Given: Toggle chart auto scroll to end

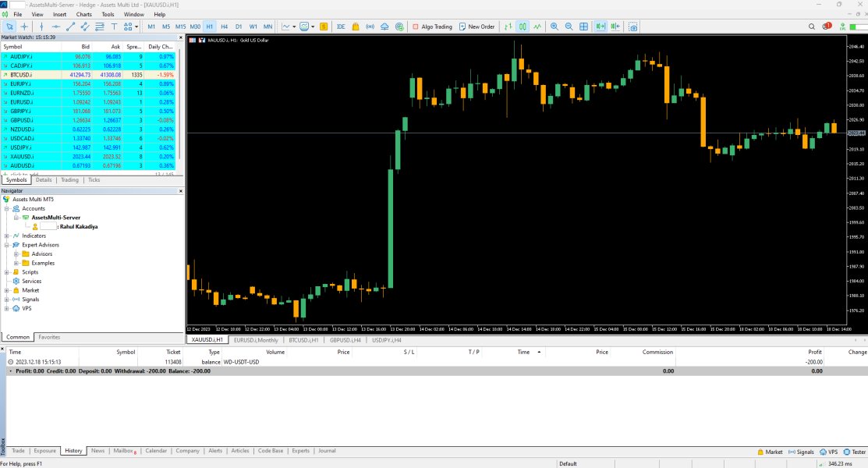Looking at the screenshot, I should point(600,27).
